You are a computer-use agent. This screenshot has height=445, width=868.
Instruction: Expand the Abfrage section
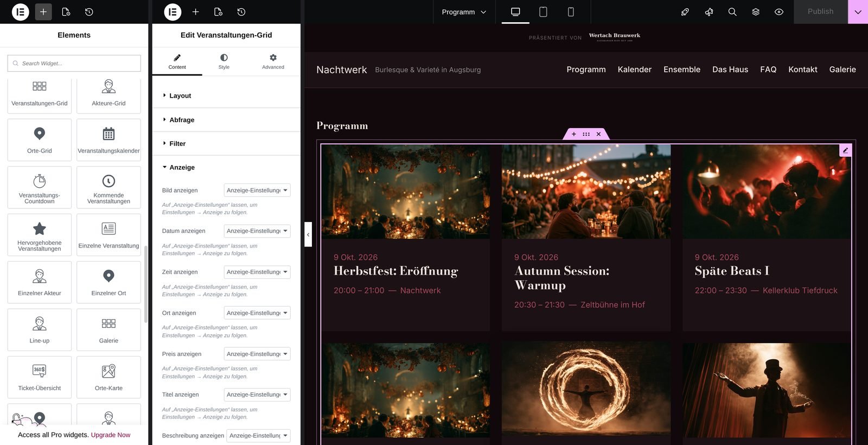(226, 120)
